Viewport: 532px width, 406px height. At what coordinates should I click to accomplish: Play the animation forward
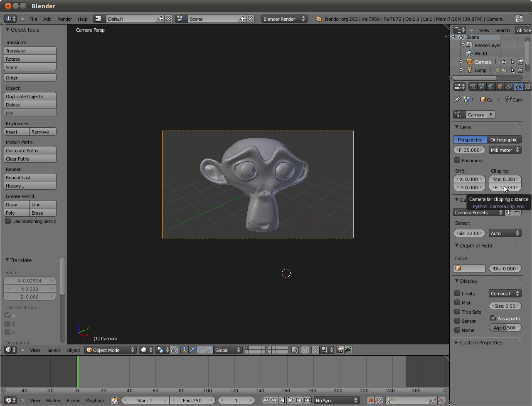coord(291,400)
